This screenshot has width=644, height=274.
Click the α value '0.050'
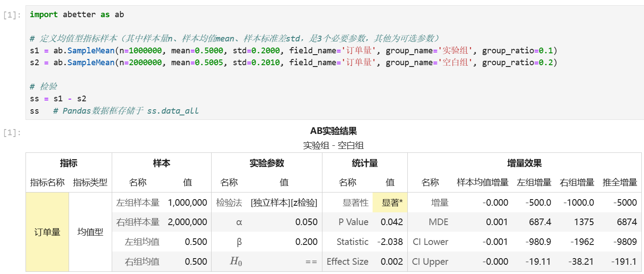pyautogui.click(x=306, y=222)
